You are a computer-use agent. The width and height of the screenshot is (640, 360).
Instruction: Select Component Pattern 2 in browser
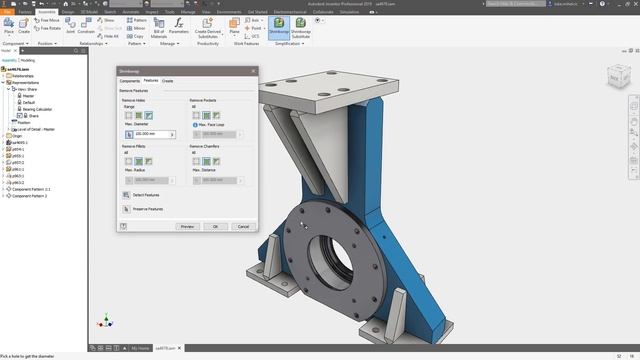pos(29,196)
